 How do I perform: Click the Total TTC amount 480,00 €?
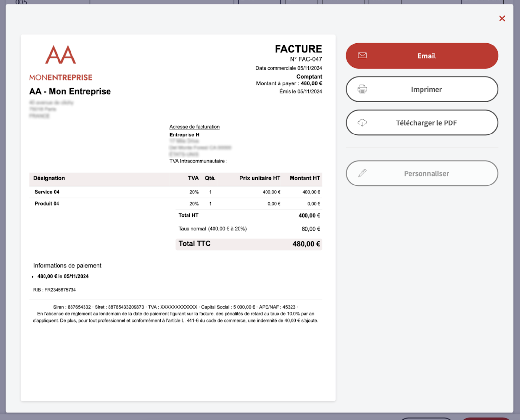[x=306, y=244]
